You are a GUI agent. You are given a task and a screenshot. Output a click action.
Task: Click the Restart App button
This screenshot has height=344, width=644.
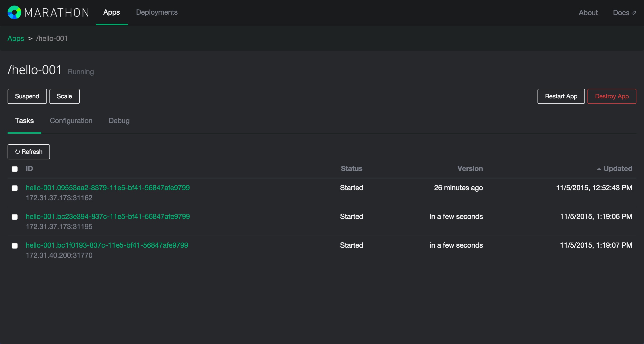tap(561, 96)
